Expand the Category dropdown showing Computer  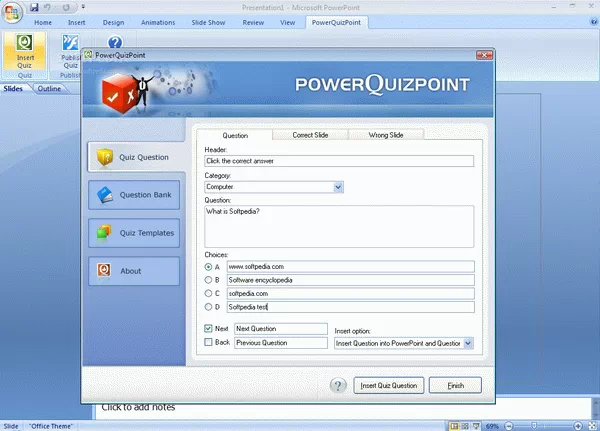coord(338,187)
